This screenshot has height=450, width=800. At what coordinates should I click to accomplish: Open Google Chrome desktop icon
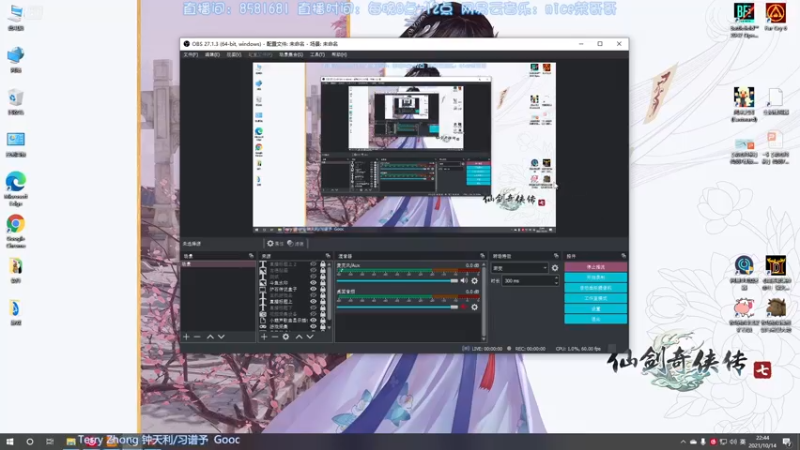pos(16,231)
